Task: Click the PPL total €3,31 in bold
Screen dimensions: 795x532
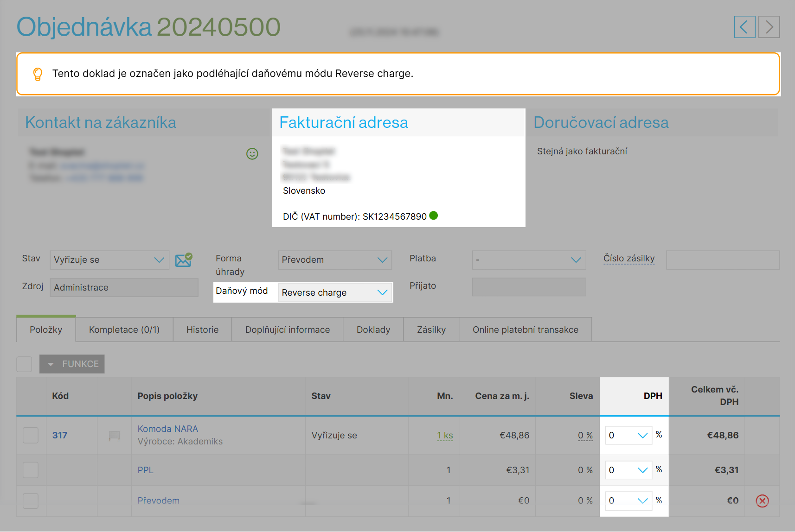Action: coord(726,470)
